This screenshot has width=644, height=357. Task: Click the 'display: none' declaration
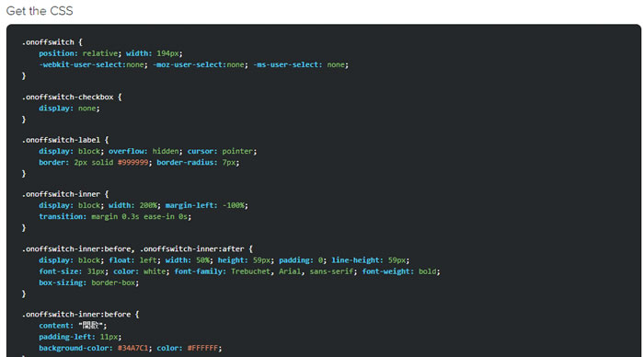tap(68, 109)
